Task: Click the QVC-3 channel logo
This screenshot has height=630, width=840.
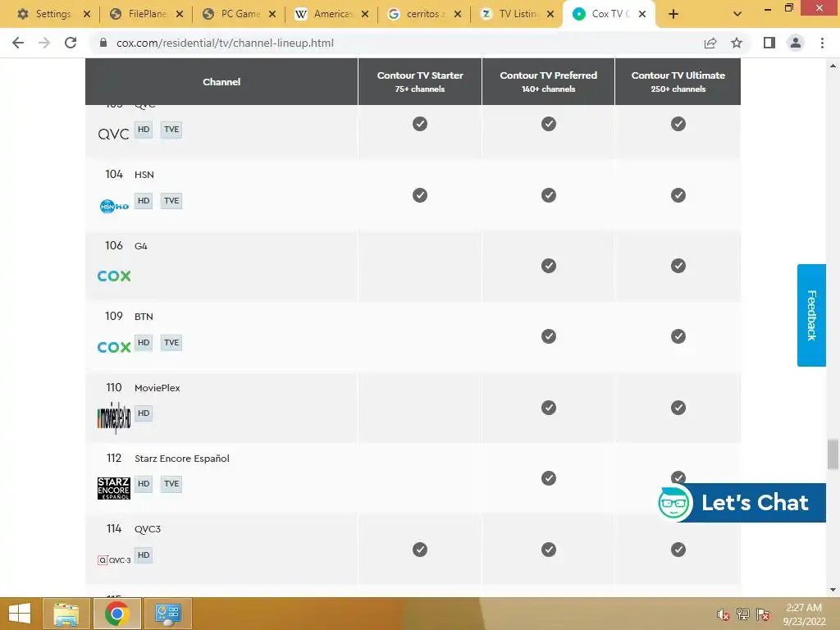Action: click(114, 559)
